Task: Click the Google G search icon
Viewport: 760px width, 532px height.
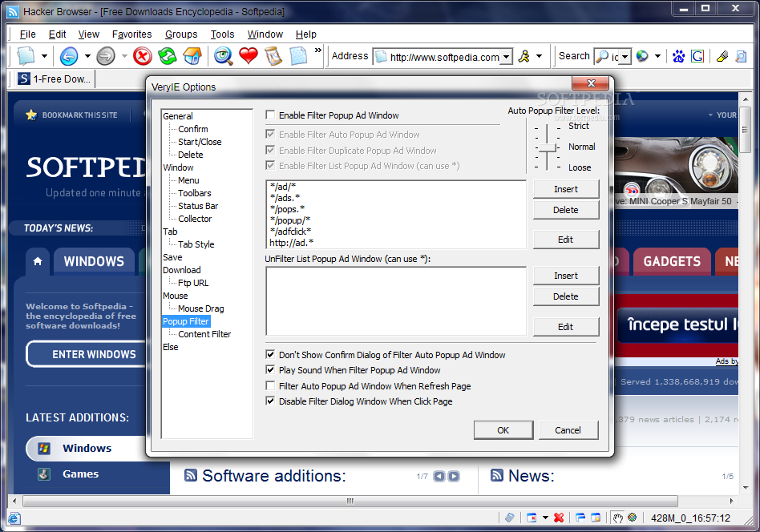Action: point(697,57)
